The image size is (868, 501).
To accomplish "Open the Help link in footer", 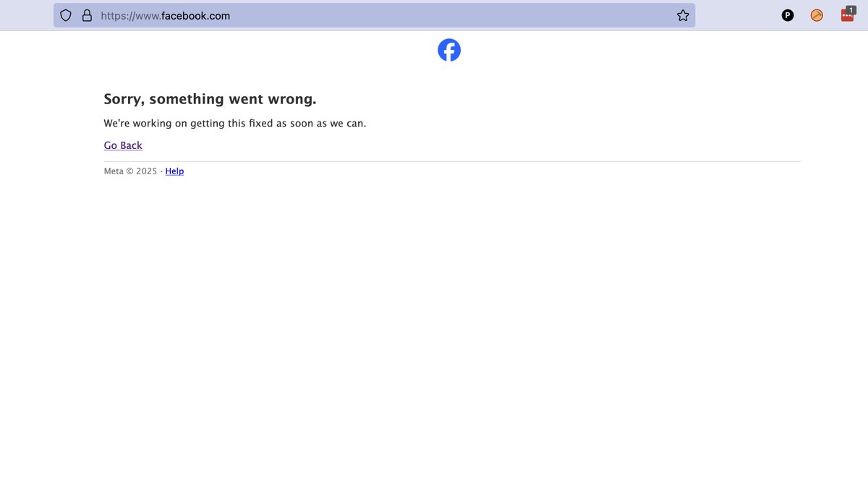I will point(174,171).
